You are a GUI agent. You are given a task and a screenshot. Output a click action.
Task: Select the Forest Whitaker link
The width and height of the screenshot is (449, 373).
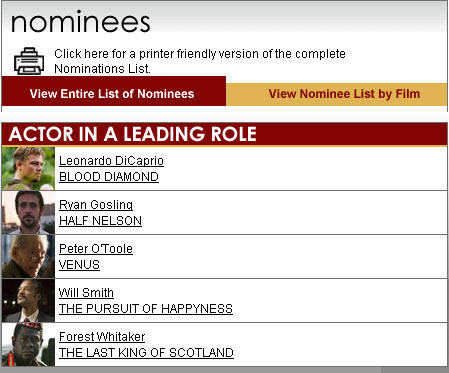102,337
